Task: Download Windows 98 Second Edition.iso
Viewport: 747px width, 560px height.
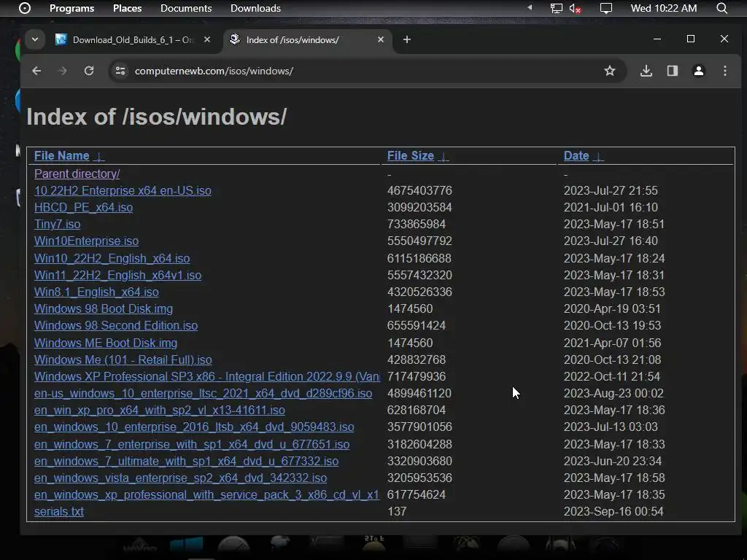Action: click(x=116, y=325)
